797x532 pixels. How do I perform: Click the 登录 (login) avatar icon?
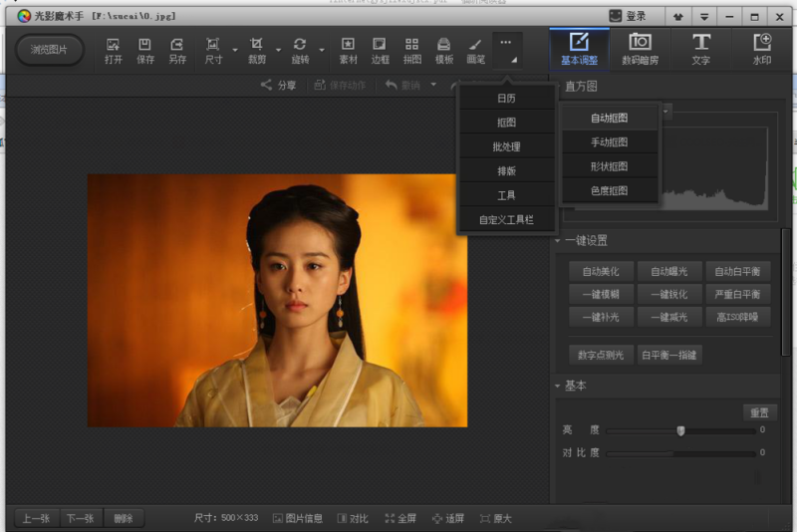click(615, 16)
